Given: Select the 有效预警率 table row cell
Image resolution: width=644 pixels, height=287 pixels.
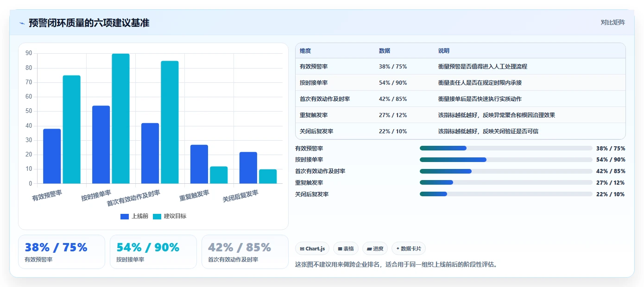Looking at the screenshot, I should 314,66.
